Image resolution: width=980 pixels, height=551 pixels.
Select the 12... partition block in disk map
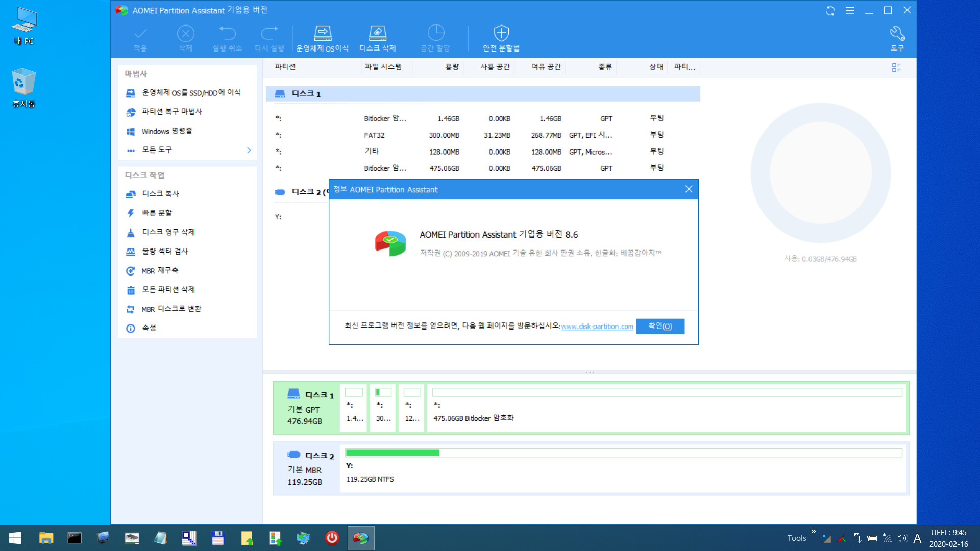pos(412,408)
